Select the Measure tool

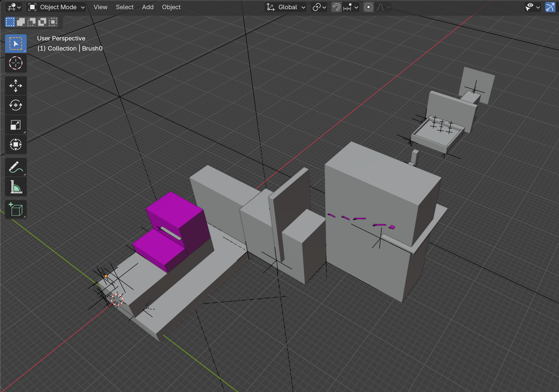point(16,187)
